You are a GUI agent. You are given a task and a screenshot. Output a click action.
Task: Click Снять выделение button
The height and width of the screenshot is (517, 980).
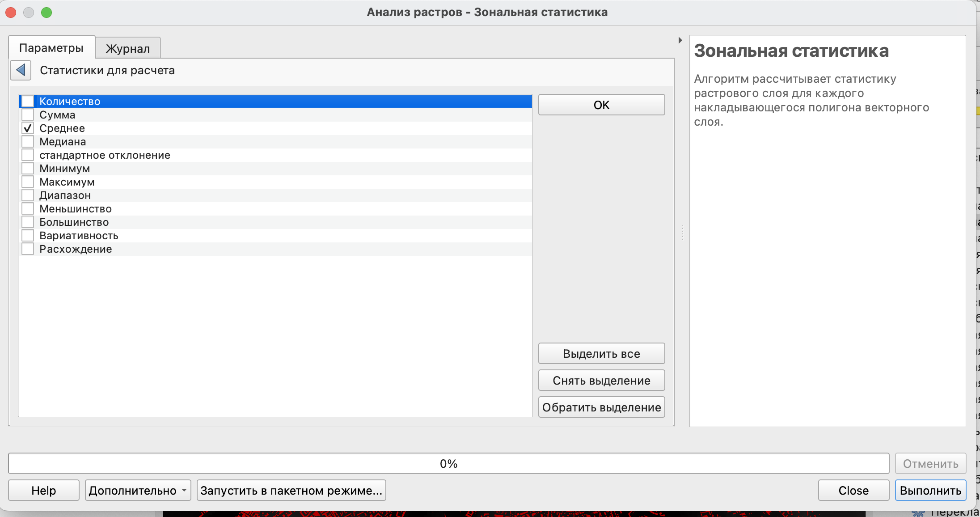pos(601,381)
